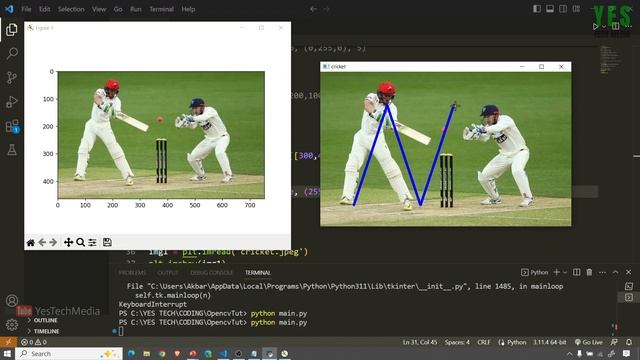Screen dimensions: 640x360
Task: Open the Manage gear menu
Action: 12,325
